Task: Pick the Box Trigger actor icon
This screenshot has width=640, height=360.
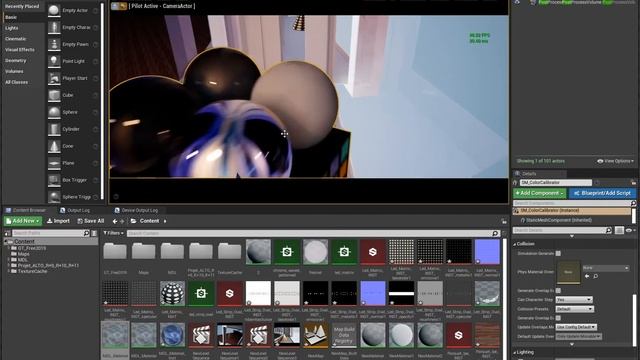Action: pyautogui.click(x=54, y=180)
